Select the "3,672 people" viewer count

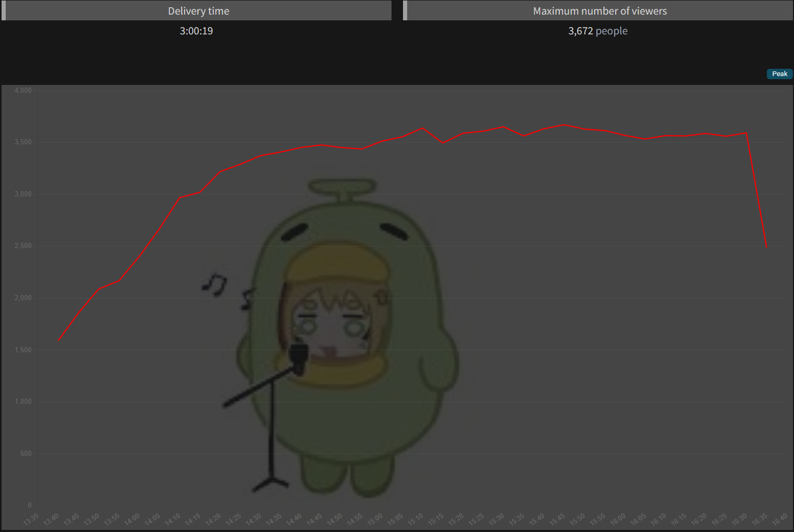[598, 31]
